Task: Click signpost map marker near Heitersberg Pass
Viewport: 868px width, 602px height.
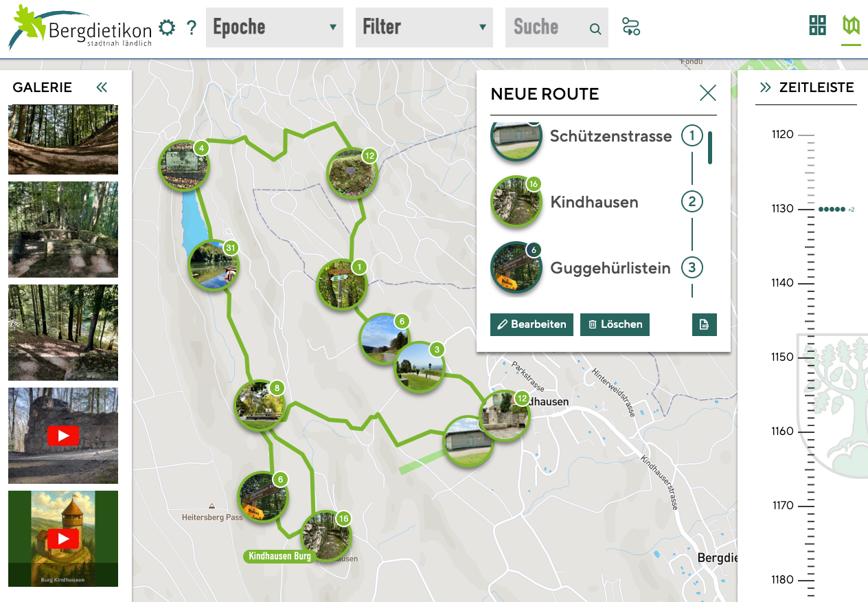Action: pos(263,496)
